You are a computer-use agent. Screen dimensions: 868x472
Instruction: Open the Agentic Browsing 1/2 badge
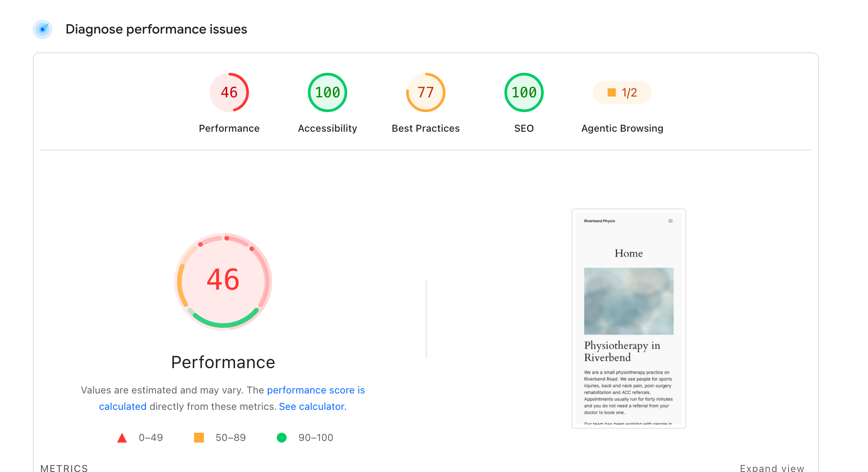[x=622, y=92]
